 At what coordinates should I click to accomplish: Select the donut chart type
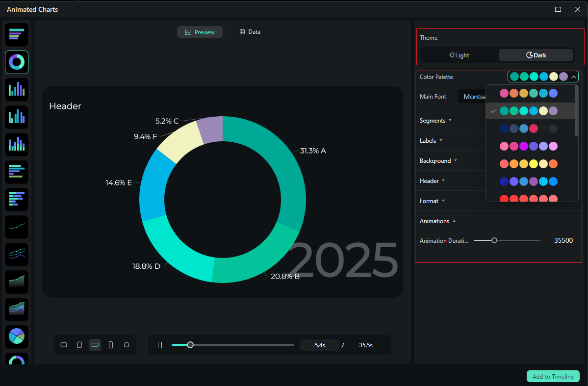(16, 62)
